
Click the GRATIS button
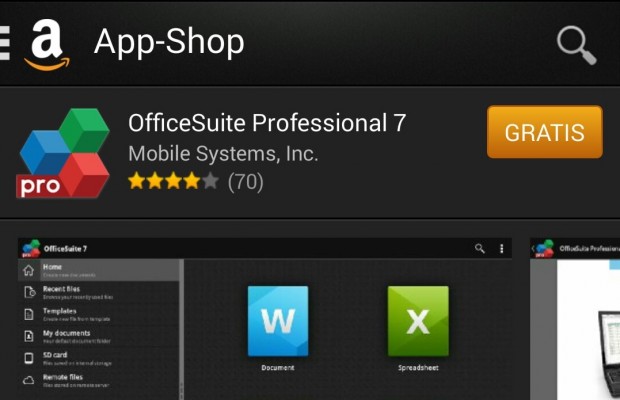[545, 132]
